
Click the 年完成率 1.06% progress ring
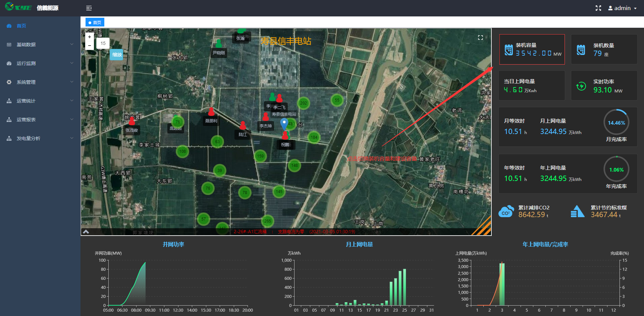[616, 169]
